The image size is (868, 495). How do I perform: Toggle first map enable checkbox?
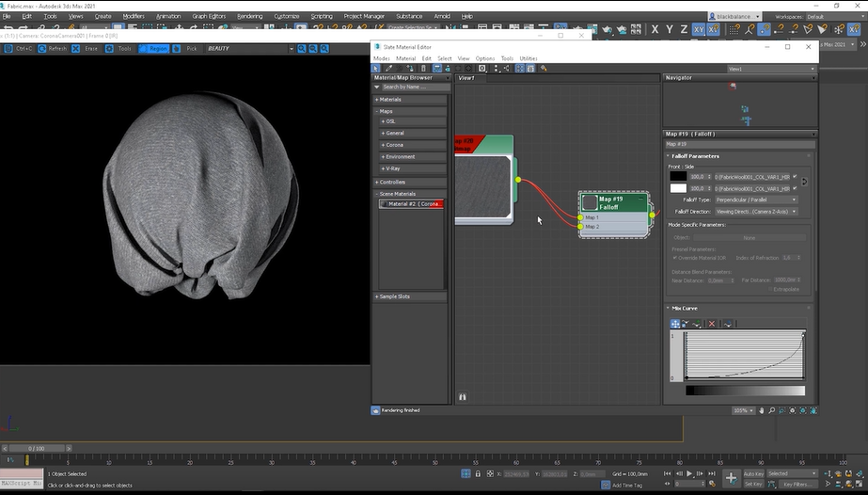795,177
